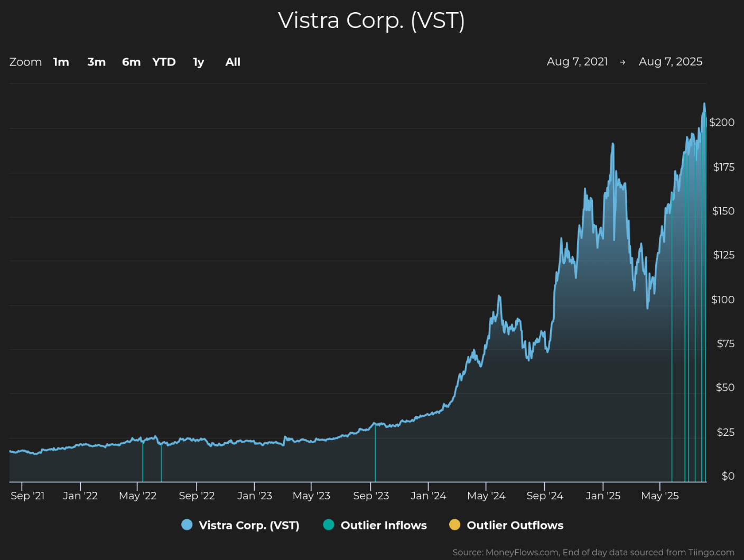
Task: Click the Sep '22 x-axis label
Action: click(197, 496)
